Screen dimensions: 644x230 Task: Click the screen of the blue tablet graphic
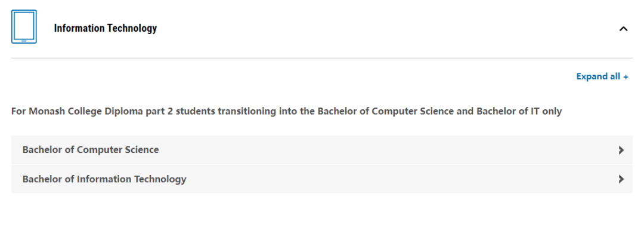click(24, 26)
